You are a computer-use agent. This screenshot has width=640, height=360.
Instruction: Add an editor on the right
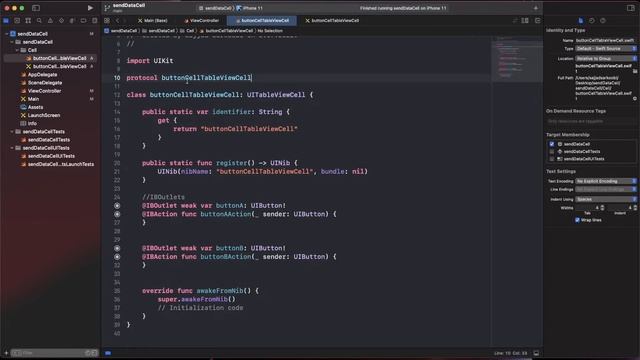point(538,20)
